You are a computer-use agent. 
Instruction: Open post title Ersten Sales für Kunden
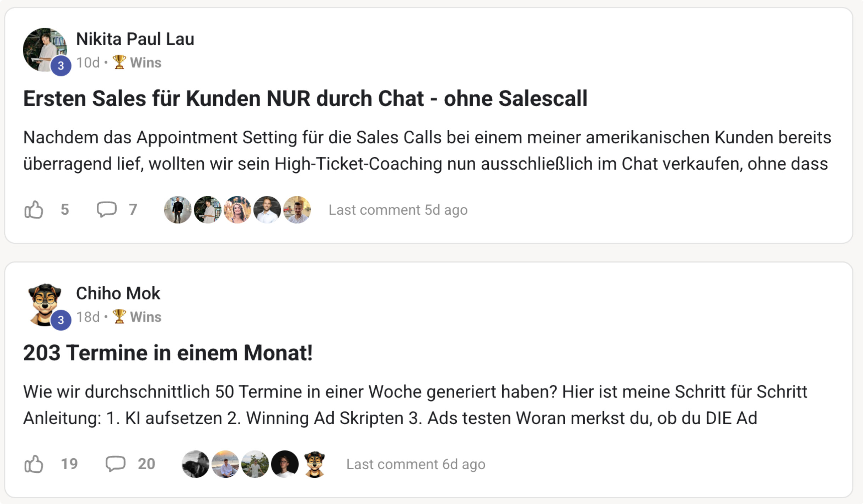(x=305, y=98)
